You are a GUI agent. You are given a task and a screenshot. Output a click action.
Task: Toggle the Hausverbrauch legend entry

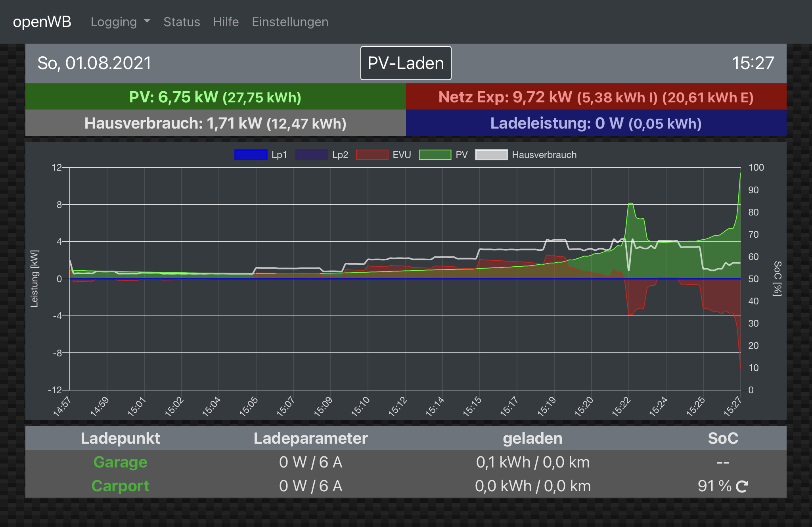492,155
